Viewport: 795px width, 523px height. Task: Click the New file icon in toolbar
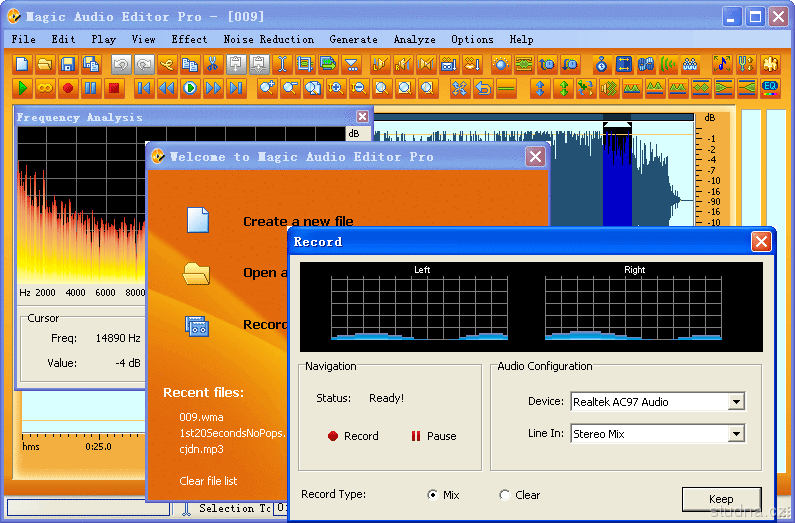pyautogui.click(x=22, y=64)
